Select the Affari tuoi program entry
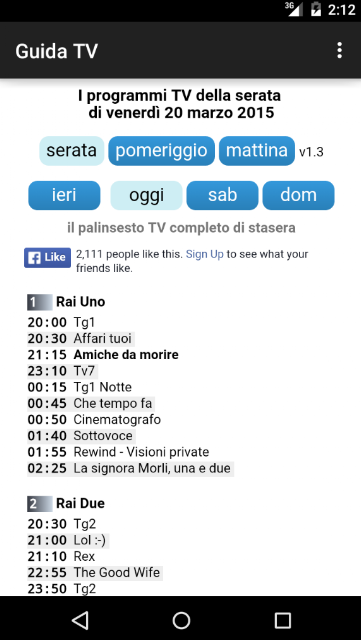 click(103, 339)
